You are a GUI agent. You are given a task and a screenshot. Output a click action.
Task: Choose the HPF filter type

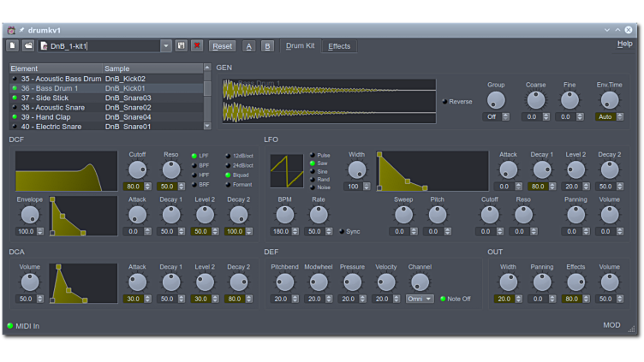point(194,175)
